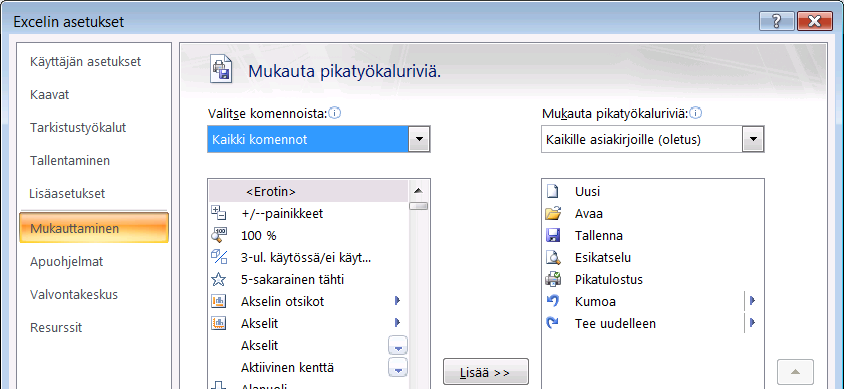Viewport: 844px width, 389px height.
Task: Select the <Erotin> separator row
Action: pos(309,191)
